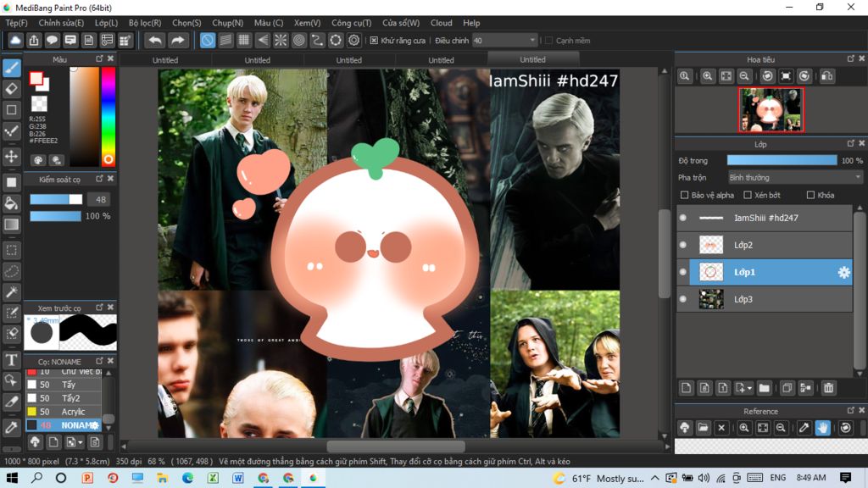The width and height of the screenshot is (868, 488).
Task: Adjust the Độ trong opacity slider
Action: (782, 160)
